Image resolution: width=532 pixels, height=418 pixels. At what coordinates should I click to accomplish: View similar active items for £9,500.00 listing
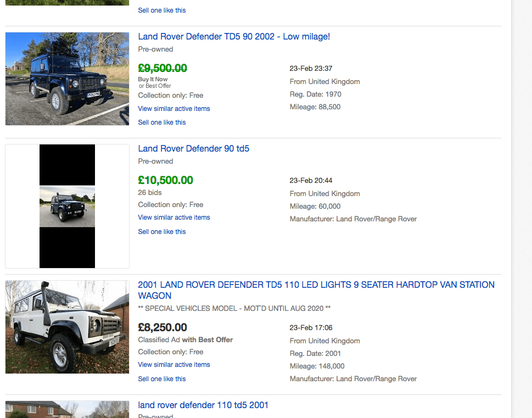[x=173, y=109]
